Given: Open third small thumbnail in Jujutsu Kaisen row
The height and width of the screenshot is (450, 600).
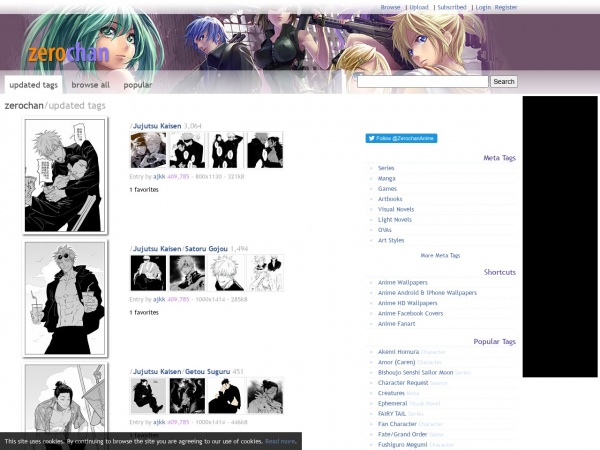Looking at the screenshot, I should [x=226, y=150].
